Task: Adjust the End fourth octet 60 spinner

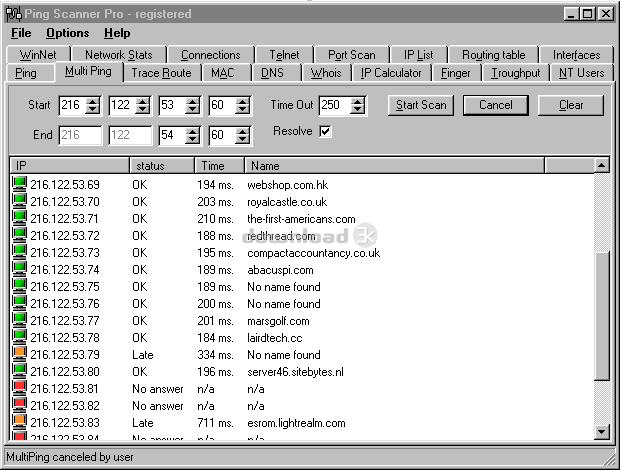Action: [242, 136]
